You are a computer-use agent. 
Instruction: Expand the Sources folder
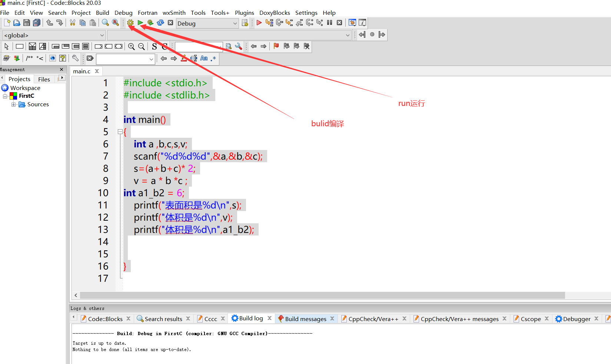click(13, 105)
